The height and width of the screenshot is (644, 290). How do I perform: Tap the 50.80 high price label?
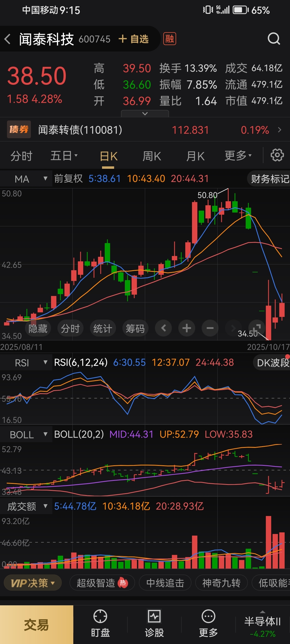point(207,195)
